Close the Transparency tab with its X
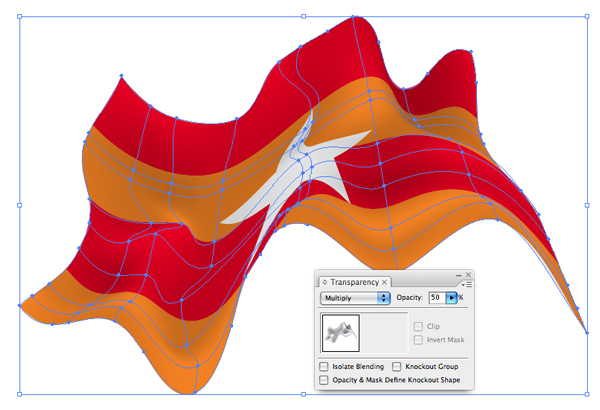This screenshot has width=600, height=410. click(384, 282)
